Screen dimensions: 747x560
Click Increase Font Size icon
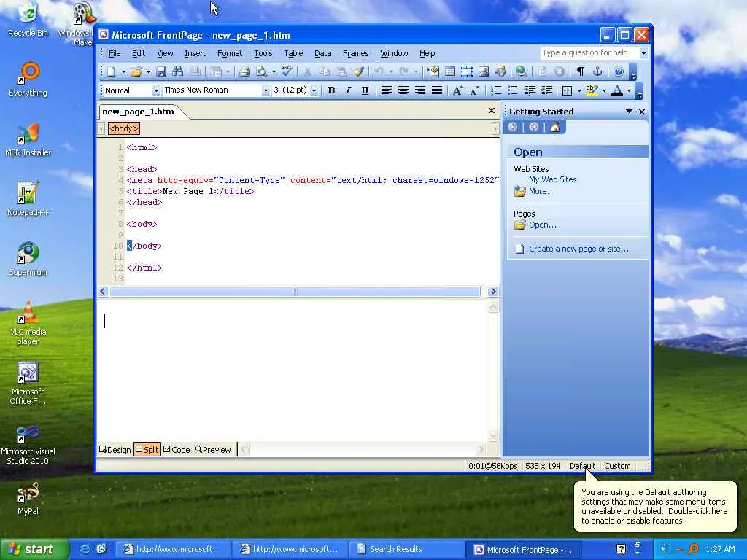point(457,90)
